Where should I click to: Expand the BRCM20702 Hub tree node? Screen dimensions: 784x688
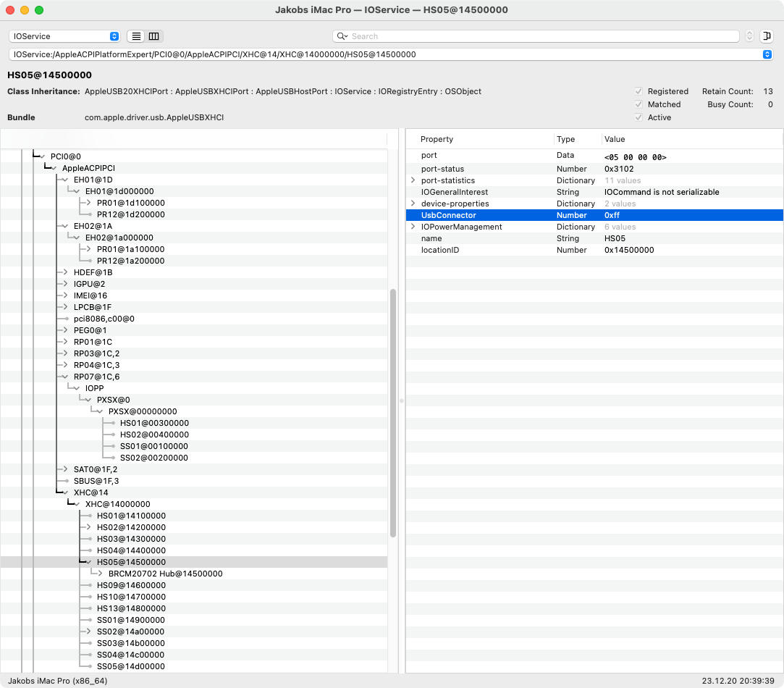[x=101, y=574]
